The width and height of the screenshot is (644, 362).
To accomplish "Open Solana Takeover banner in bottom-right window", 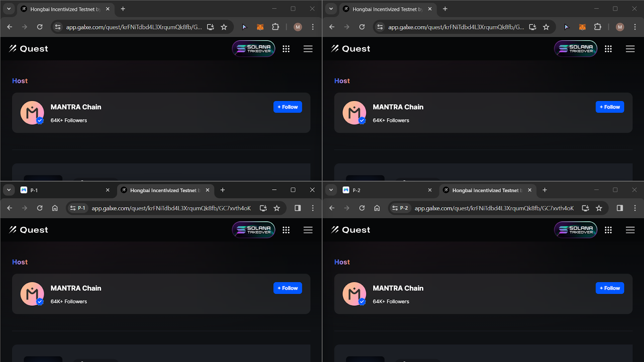I will click(x=576, y=230).
